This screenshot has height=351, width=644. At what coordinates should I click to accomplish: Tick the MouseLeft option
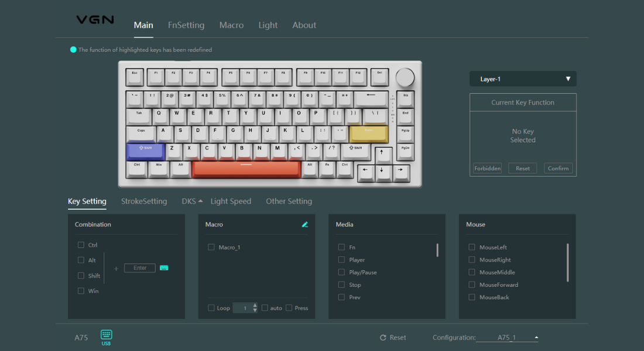tap(471, 247)
